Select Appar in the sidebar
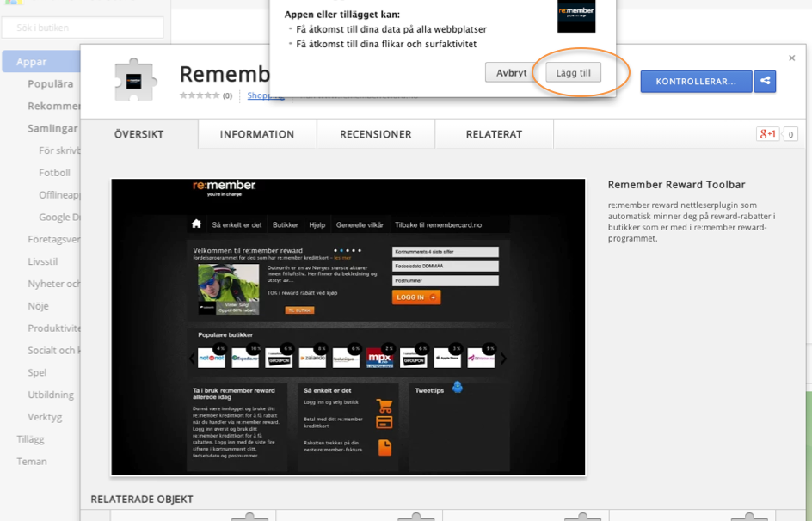Screen dimensions: 812x521 (x=41, y=62)
